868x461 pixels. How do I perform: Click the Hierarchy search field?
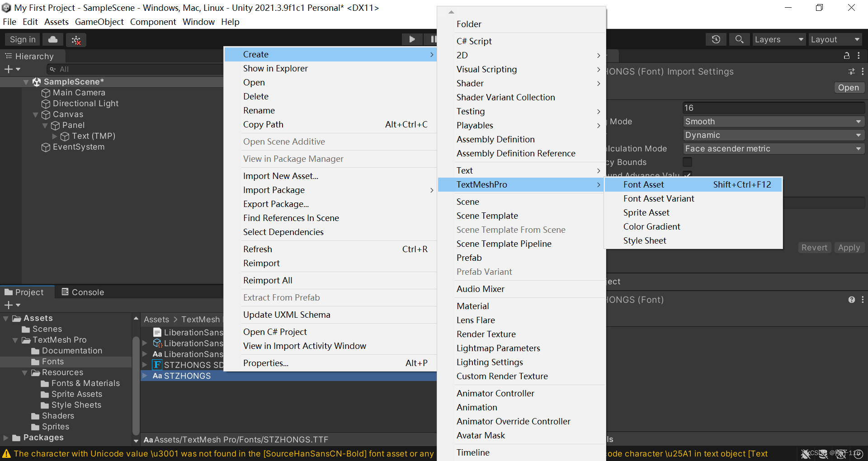tap(136, 69)
